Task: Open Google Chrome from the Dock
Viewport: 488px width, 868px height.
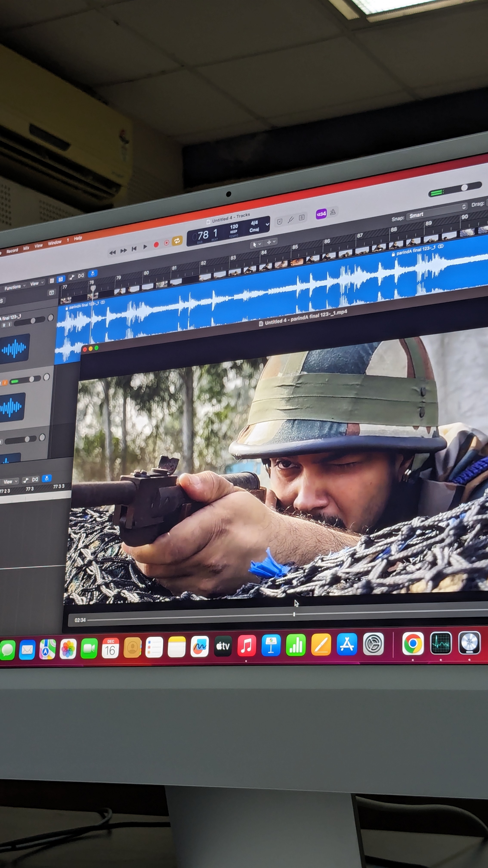Action: [412, 644]
